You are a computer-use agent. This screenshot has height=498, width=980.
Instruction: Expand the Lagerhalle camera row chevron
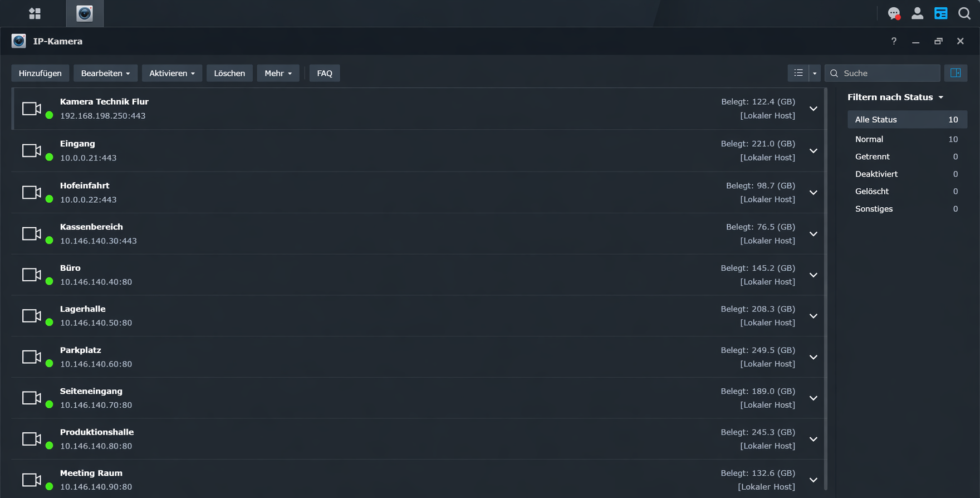(x=813, y=316)
